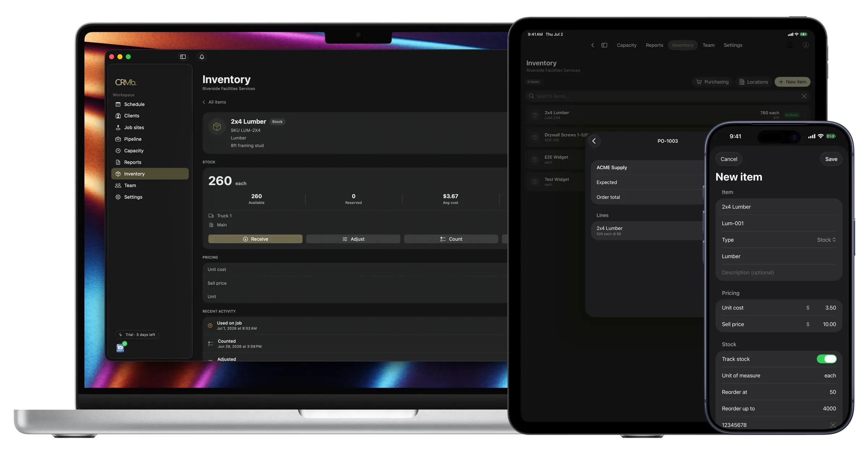Click the Receive button
The height and width of the screenshot is (451, 868).
[x=255, y=239]
